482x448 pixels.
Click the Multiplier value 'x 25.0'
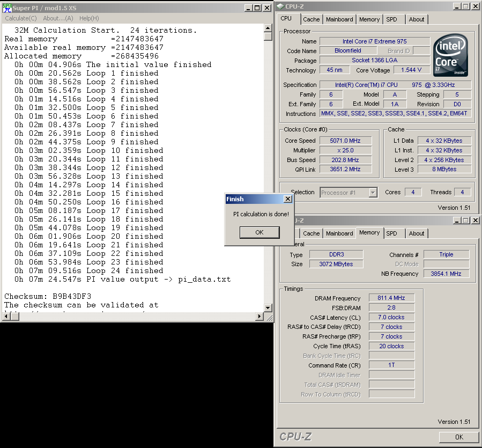point(345,150)
